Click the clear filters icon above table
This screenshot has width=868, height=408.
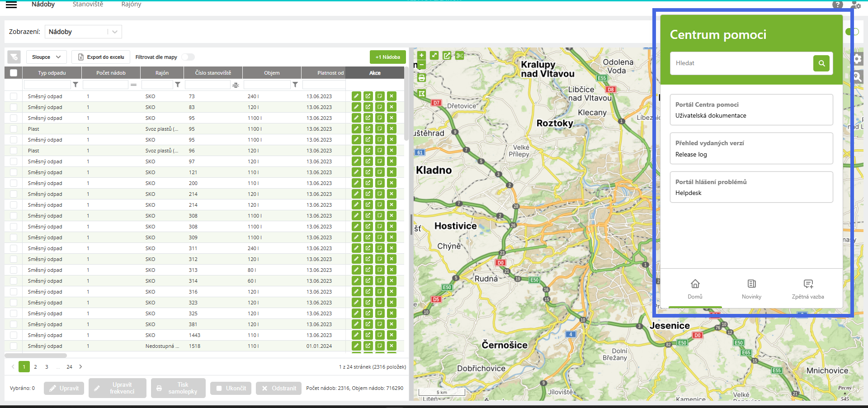coord(14,57)
